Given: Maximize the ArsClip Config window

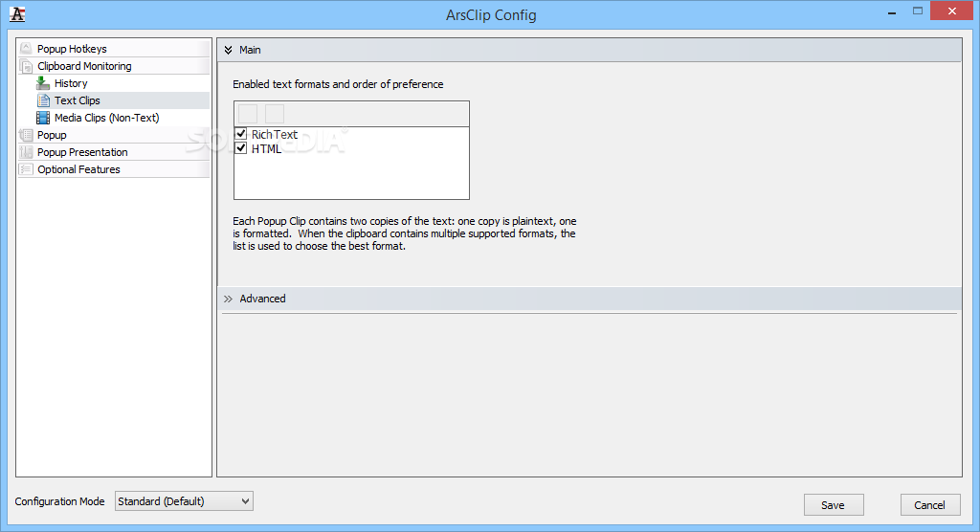Looking at the screenshot, I should (918, 11).
